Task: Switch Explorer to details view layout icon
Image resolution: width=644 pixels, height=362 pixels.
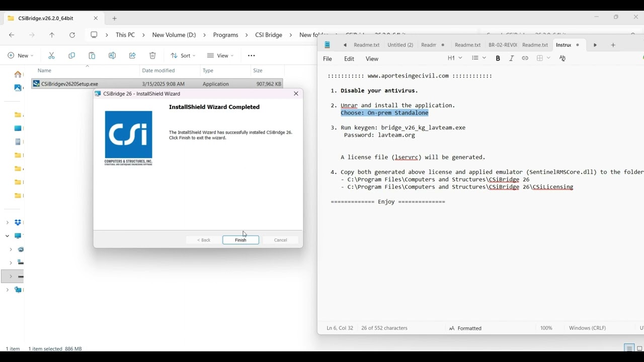Action: [x=629, y=348]
